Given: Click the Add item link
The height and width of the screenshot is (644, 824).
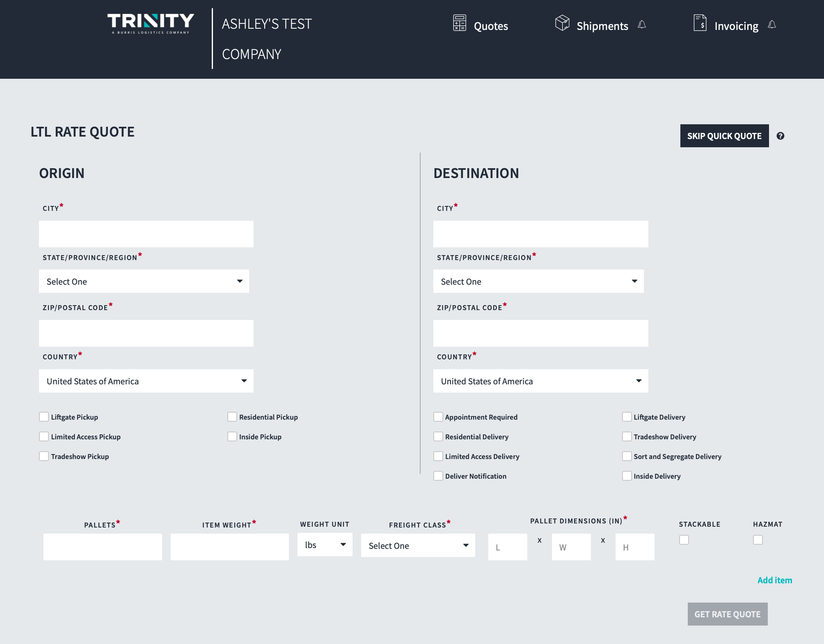Looking at the screenshot, I should tap(774, 580).
